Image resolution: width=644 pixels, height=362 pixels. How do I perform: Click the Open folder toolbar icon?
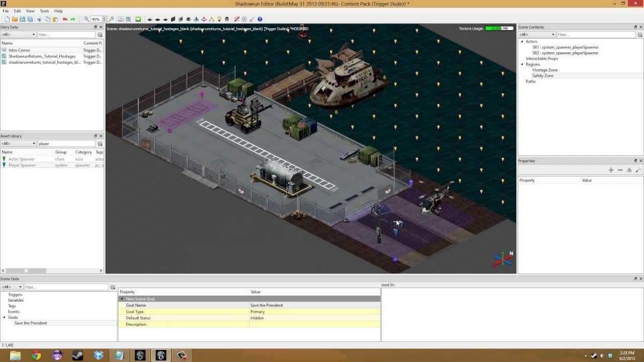tap(15, 19)
